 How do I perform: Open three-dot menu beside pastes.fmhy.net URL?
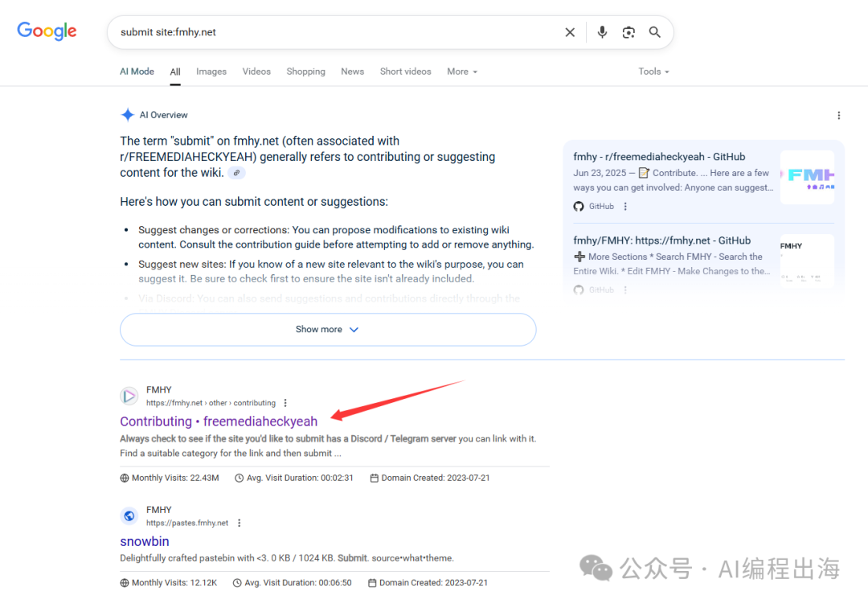(239, 523)
